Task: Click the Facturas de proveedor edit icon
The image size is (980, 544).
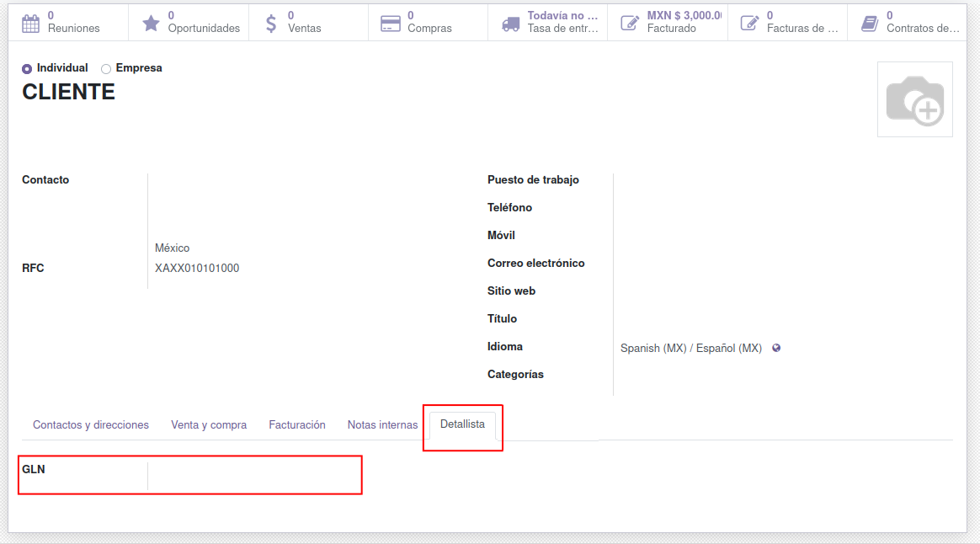Action: 749,23
